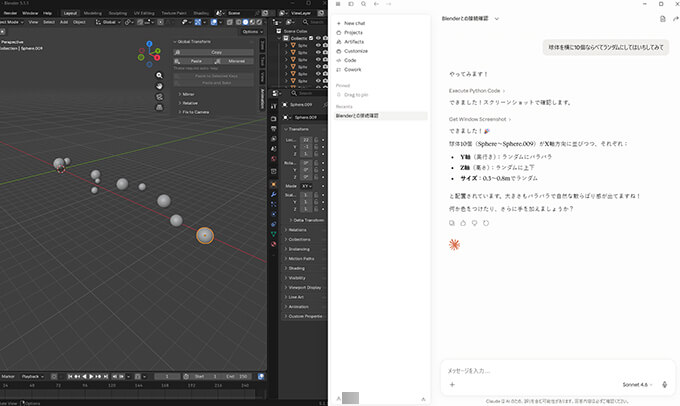Screen dimensions: 680x406
Task: Click the pan hand icon in the viewport
Action: point(159,87)
